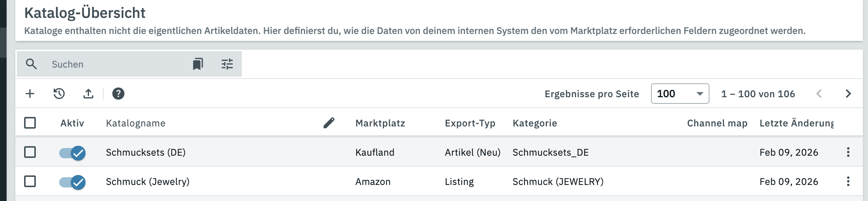The width and height of the screenshot is (868, 201).
Task: Turn off Schmuck (Jewelry) active toggle
Action: 73,182
